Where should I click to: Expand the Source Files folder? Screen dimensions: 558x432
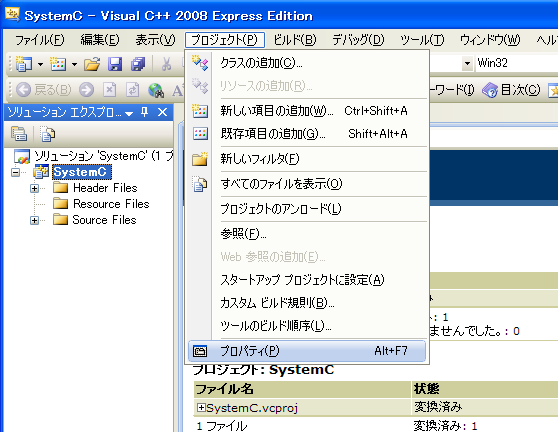coord(34,220)
